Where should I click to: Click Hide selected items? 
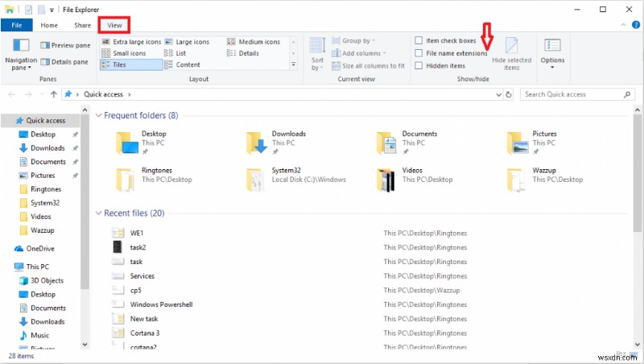tap(512, 55)
